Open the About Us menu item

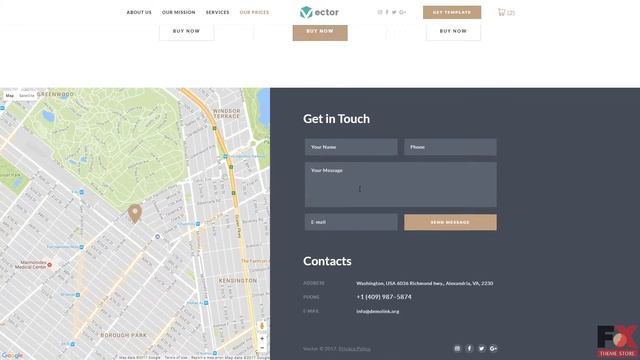point(139,12)
